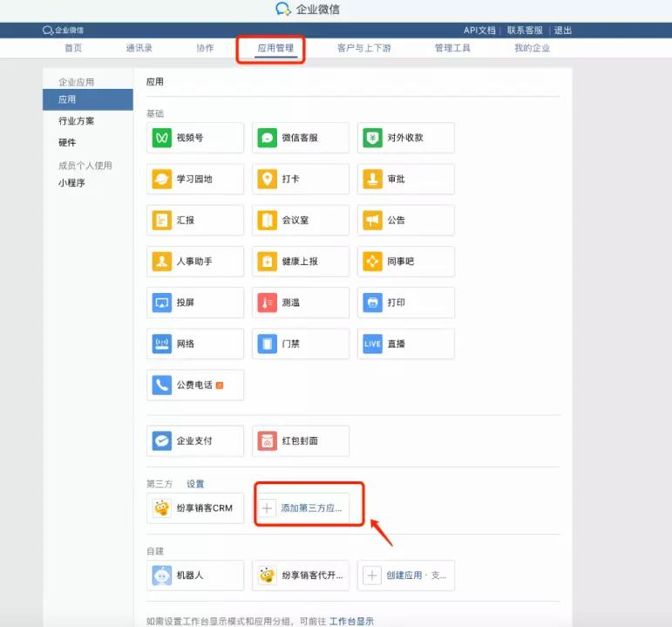Click the 联系客服 link
This screenshot has width=672, height=627.
click(525, 31)
